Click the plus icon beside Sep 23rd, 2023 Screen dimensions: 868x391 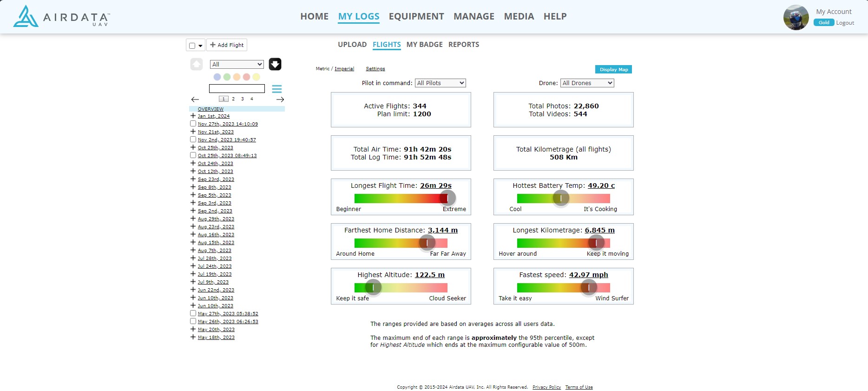point(193,179)
